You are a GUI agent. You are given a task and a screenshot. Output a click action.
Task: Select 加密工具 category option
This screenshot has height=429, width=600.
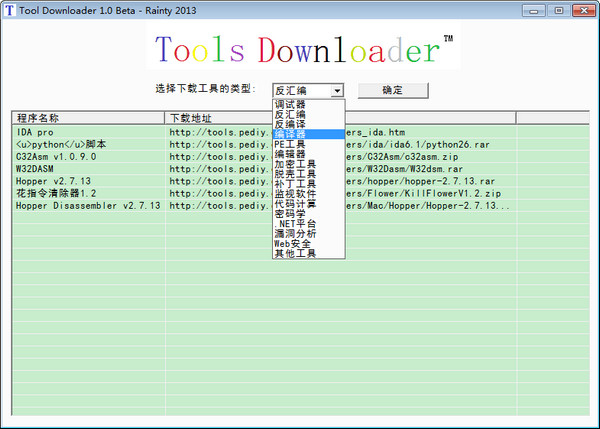click(295, 164)
